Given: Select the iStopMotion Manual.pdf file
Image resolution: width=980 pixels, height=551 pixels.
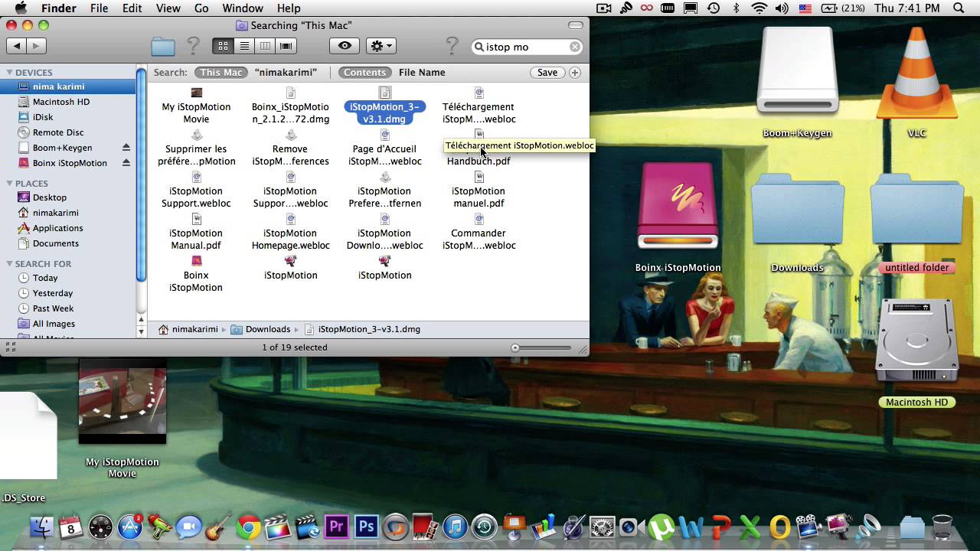Looking at the screenshot, I should (x=196, y=233).
